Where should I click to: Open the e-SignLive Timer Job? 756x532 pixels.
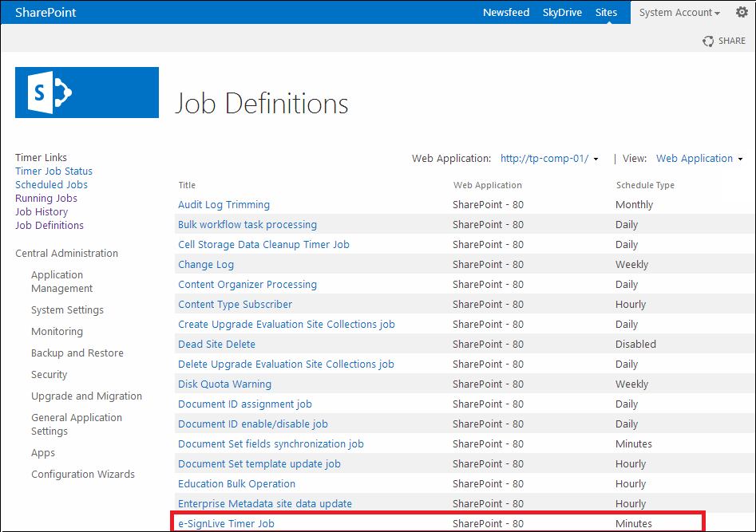pyautogui.click(x=226, y=523)
